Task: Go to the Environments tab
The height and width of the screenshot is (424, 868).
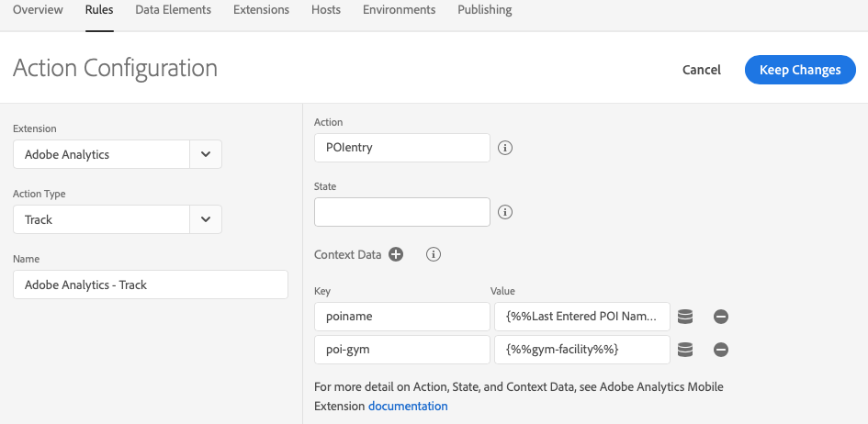Action: coord(399,10)
